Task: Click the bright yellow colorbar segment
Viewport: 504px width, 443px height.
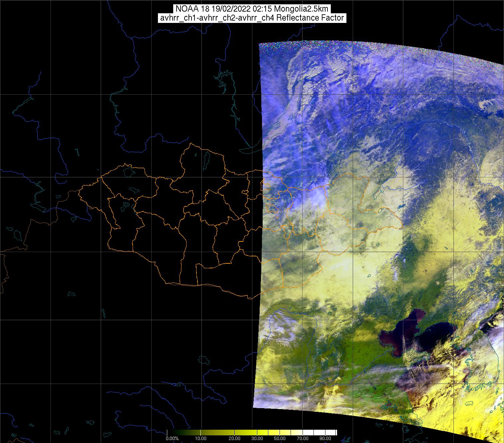Action: coord(263,433)
